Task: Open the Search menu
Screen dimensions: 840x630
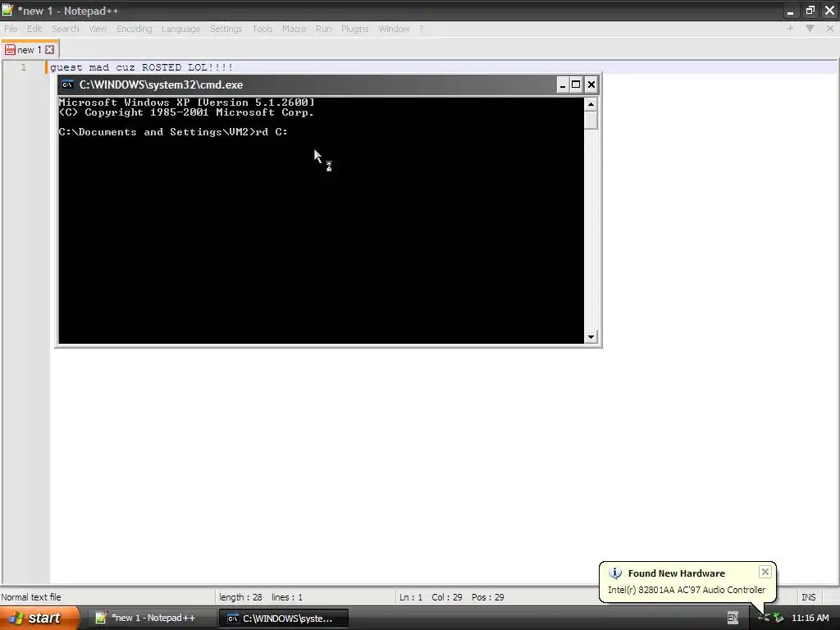Action: (x=66, y=29)
